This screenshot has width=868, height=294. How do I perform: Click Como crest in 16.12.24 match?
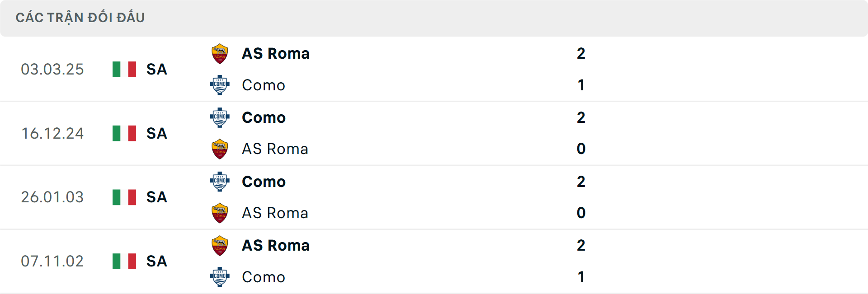point(220,117)
